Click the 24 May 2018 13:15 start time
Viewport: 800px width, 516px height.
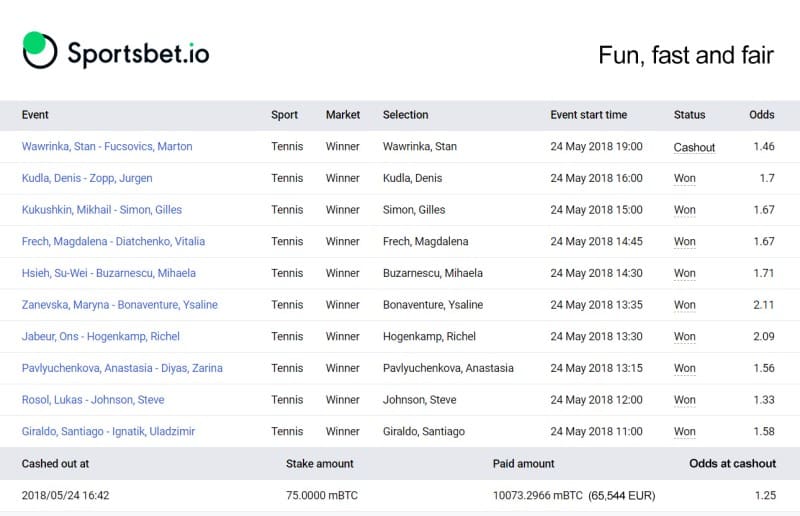click(596, 368)
